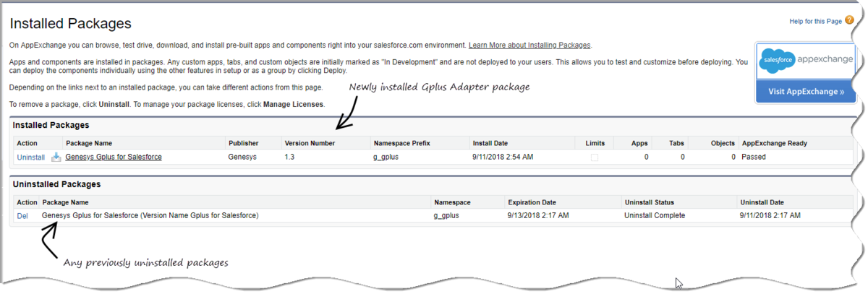Click the Namespace Prefix column header
The width and height of the screenshot is (868, 294).
click(401, 143)
